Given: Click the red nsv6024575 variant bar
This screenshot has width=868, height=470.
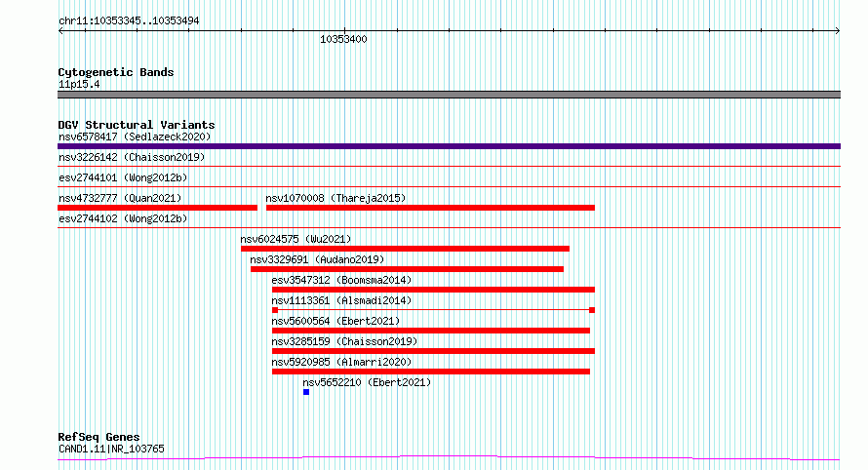Looking at the screenshot, I should tap(405, 249).
